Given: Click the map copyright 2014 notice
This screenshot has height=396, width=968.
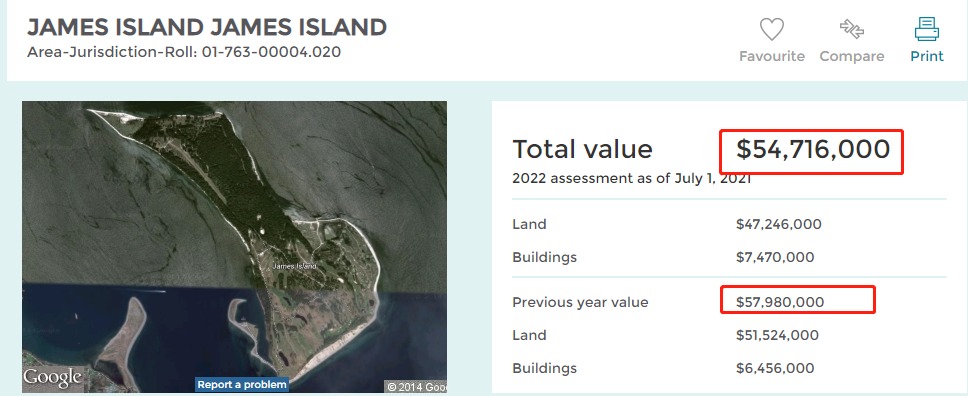Looking at the screenshot, I should [x=416, y=387].
